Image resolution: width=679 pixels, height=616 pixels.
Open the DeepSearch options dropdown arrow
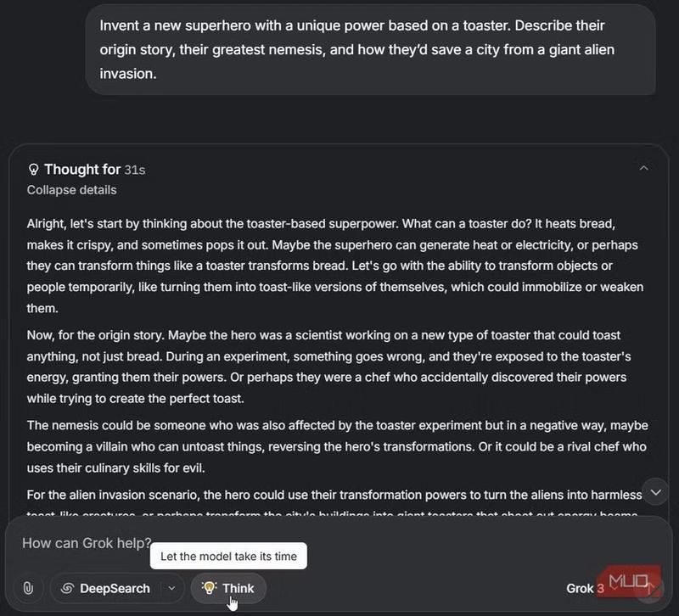(171, 588)
